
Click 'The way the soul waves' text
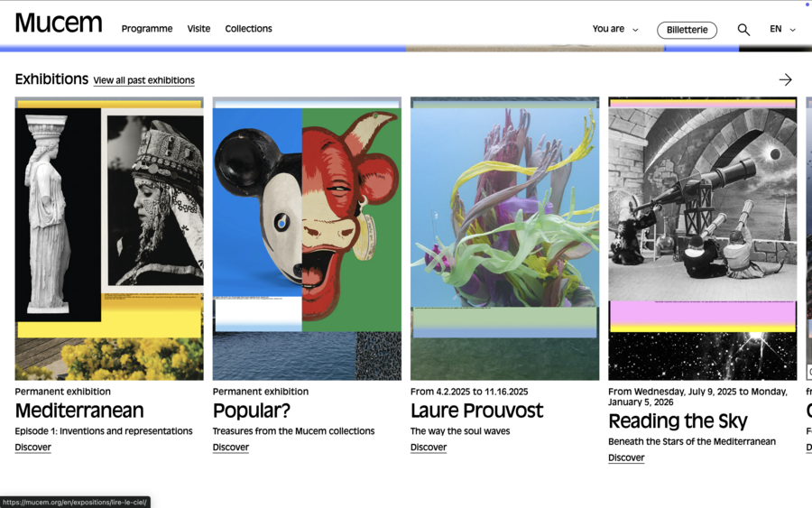(x=460, y=430)
